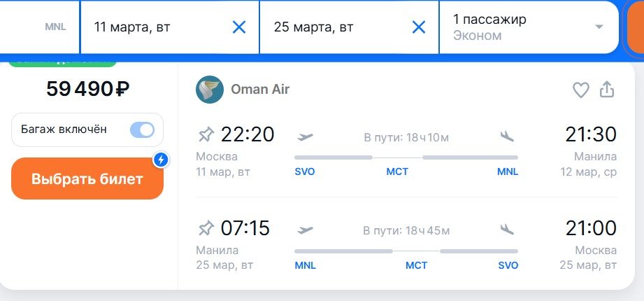
Task: Clear the 25 марта return date
Action: pos(419,27)
